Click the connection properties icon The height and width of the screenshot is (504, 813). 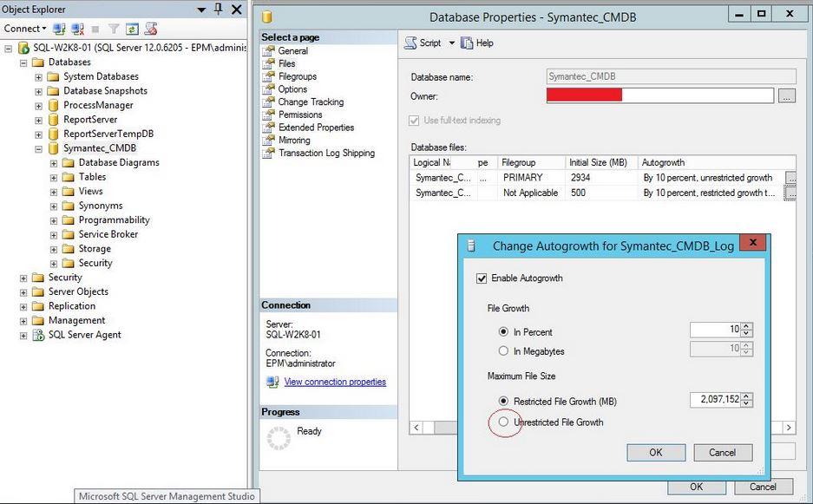point(272,383)
